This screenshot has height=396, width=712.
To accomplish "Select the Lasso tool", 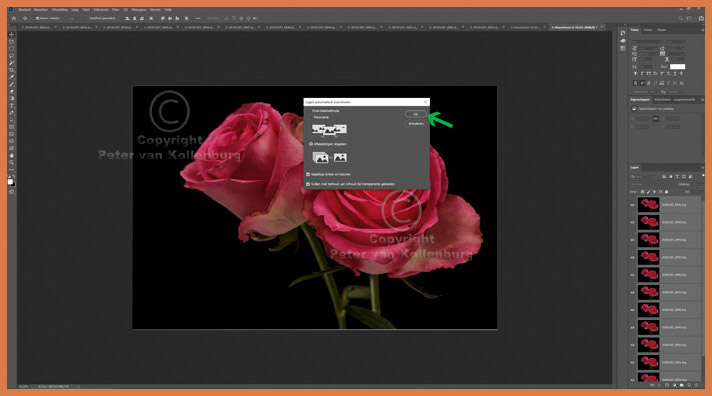I will click(x=11, y=55).
